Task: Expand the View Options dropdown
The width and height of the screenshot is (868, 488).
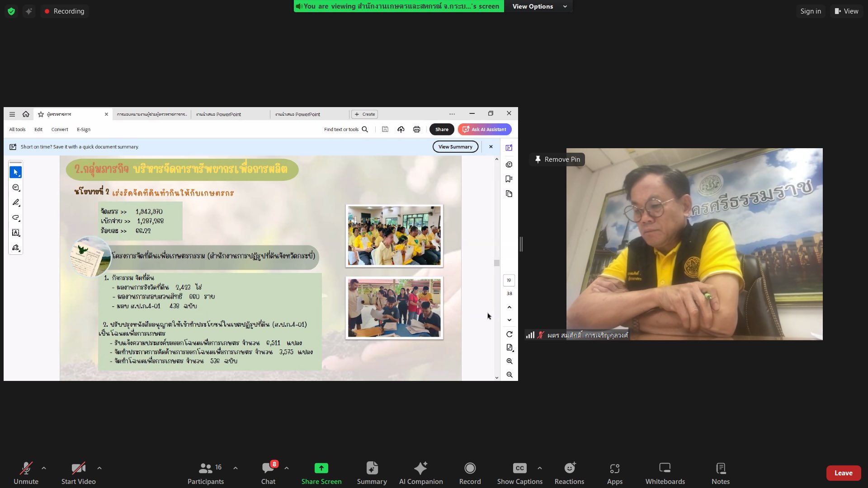Action: [x=538, y=6]
